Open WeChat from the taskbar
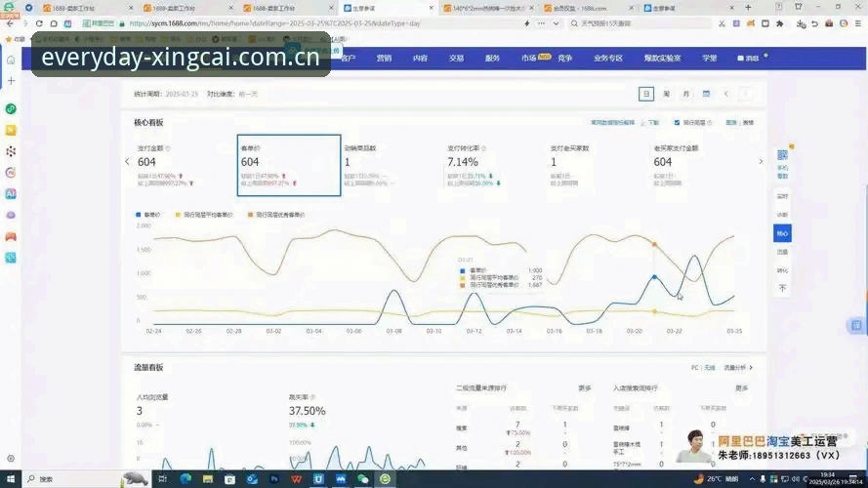The height and width of the screenshot is (488, 868). click(x=362, y=479)
